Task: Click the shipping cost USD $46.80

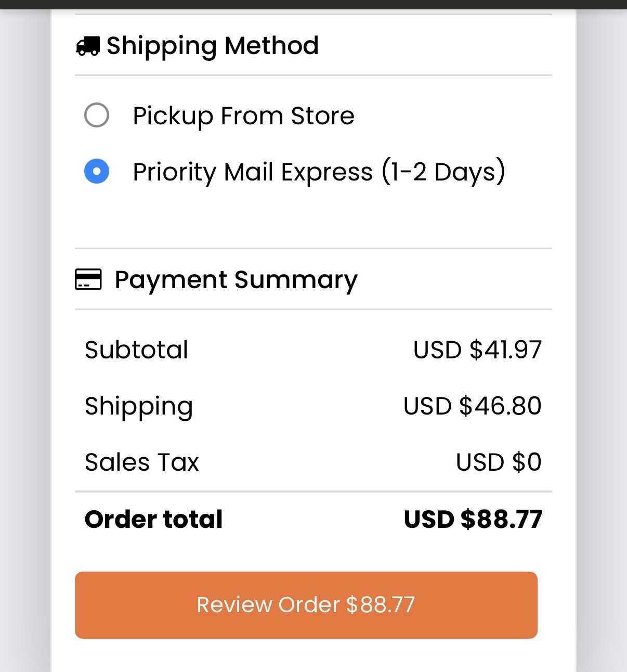Action: [x=472, y=406]
